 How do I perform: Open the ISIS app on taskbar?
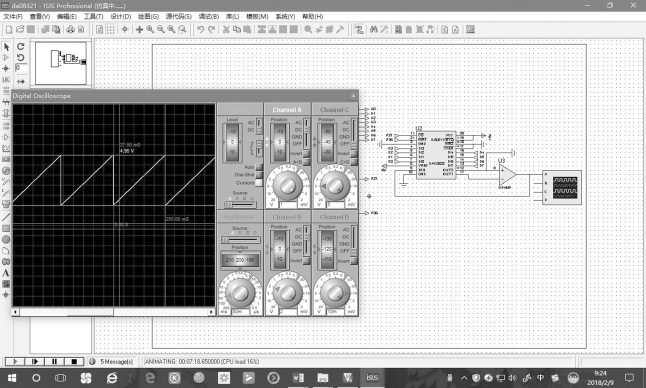[x=372, y=377]
